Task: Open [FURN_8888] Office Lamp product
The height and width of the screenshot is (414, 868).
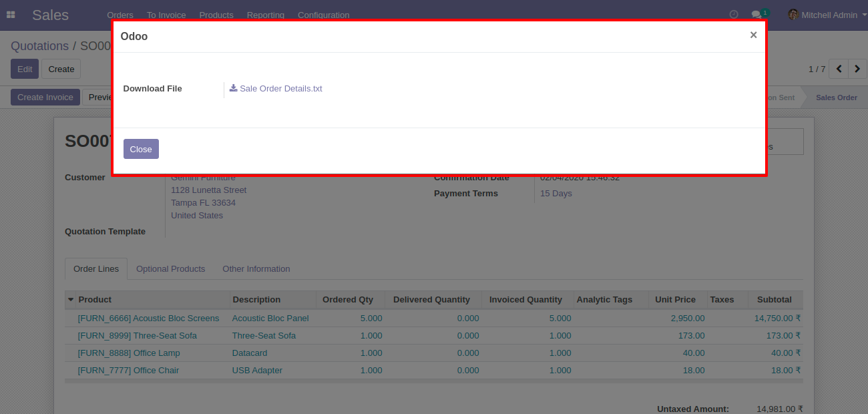Action: coord(129,353)
